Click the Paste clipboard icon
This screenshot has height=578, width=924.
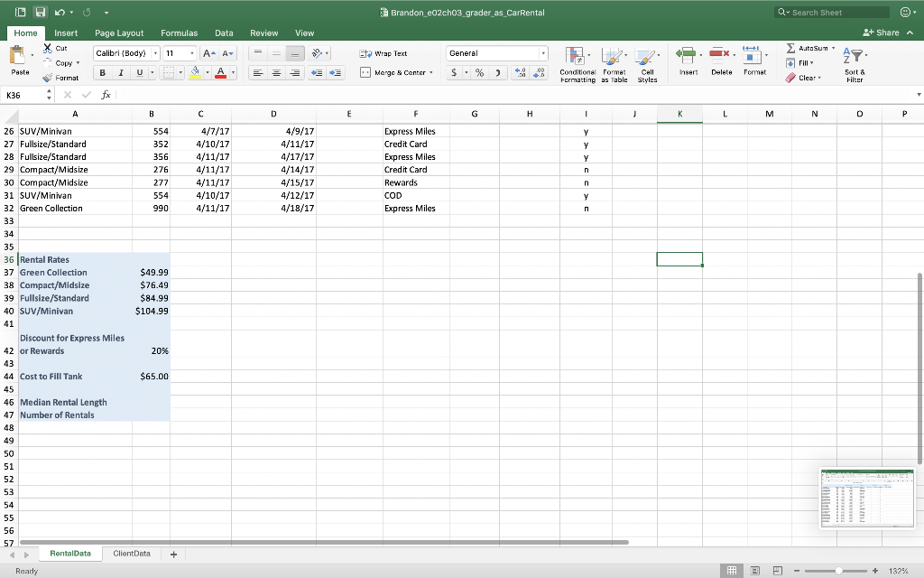point(18,56)
